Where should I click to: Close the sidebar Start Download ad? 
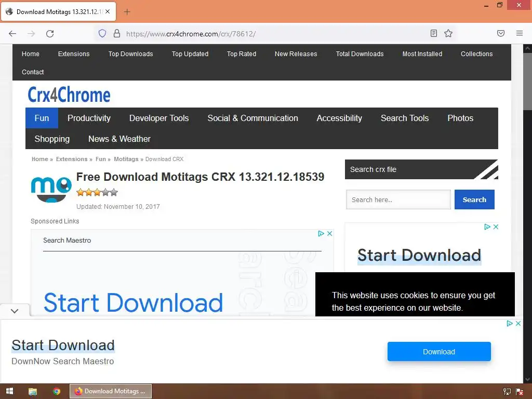tap(496, 227)
